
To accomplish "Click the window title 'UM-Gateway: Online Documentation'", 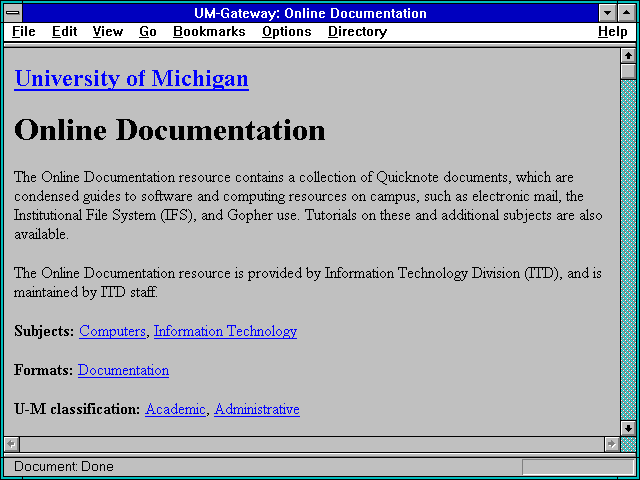I will point(310,13).
